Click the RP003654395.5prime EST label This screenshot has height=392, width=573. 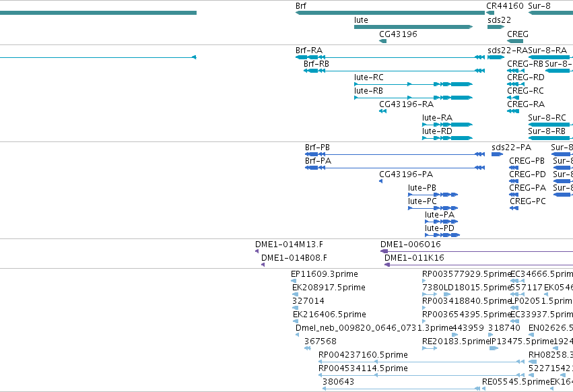pyautogui.click(x=466, y=315)
